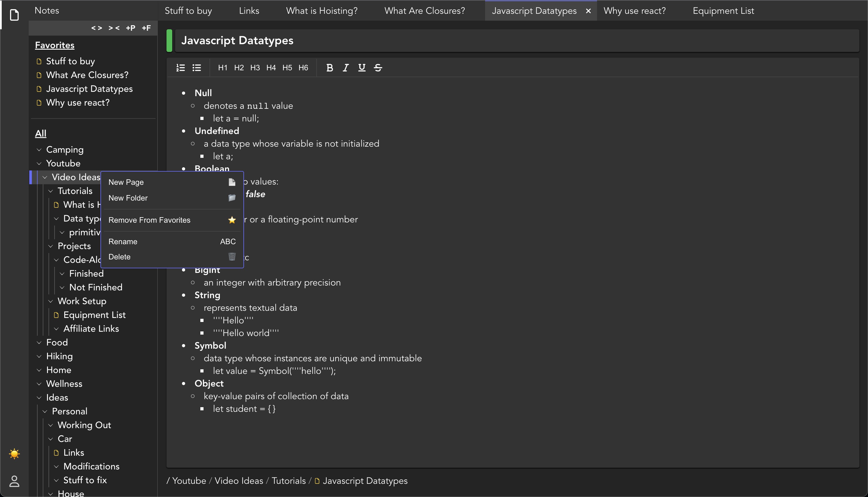Select the Working Out folder
Screen dimensions: 868x497
(84, 425)
